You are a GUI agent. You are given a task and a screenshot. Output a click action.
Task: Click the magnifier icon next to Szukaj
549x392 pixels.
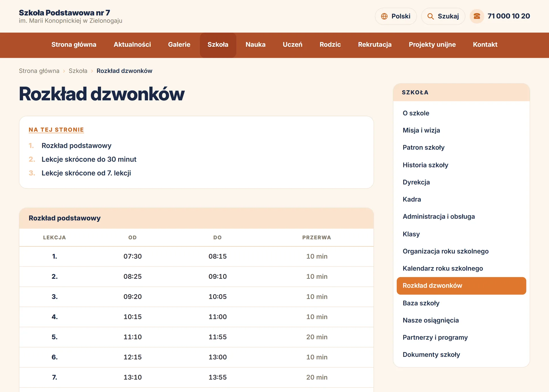point(430,16)
